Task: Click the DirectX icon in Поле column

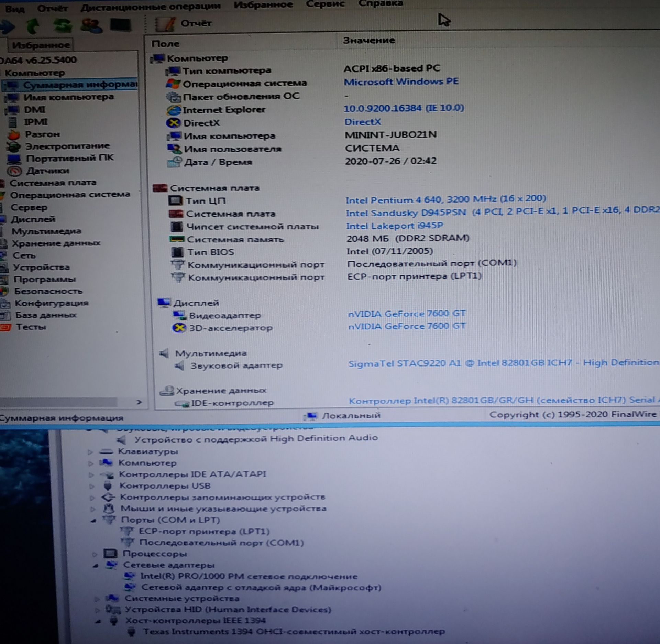Action: 174,123
